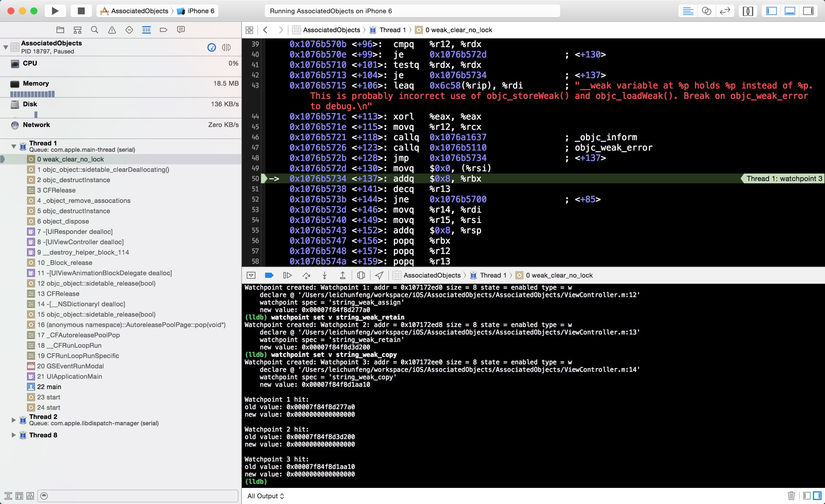Image resolution: width=825 pixels, height=504 pixels.
Task: Toggle the debug area bottom panel
Action: pos(789,11)
